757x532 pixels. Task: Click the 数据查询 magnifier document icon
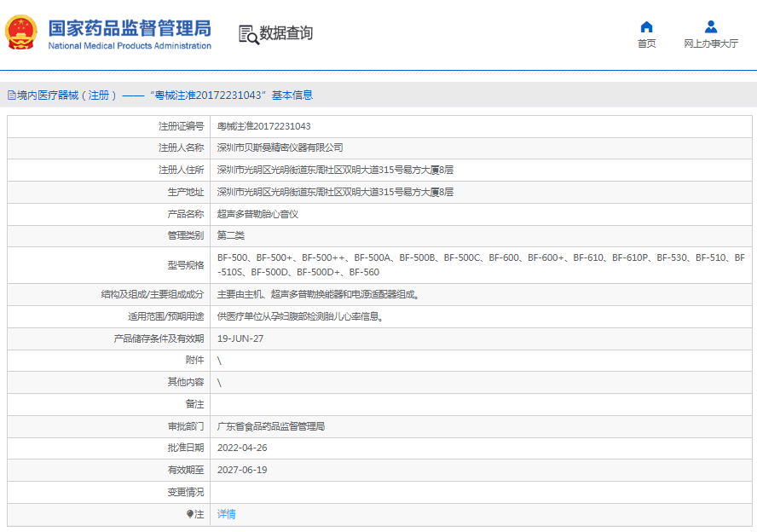click(x=248, y=33)
